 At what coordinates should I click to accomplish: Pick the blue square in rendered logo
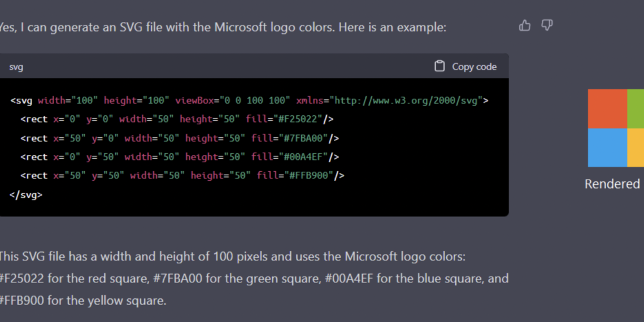click(x=607, y=147)
